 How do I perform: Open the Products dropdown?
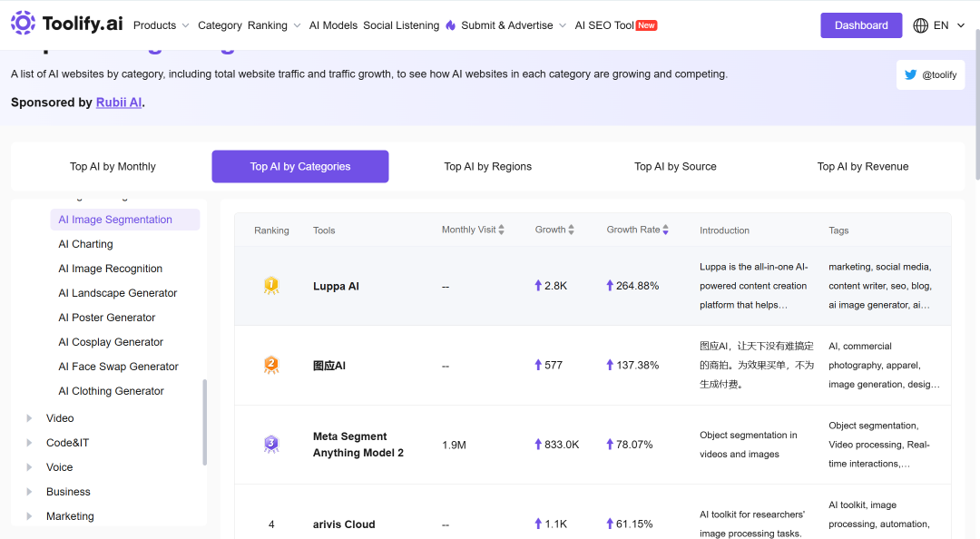[162, 25]
